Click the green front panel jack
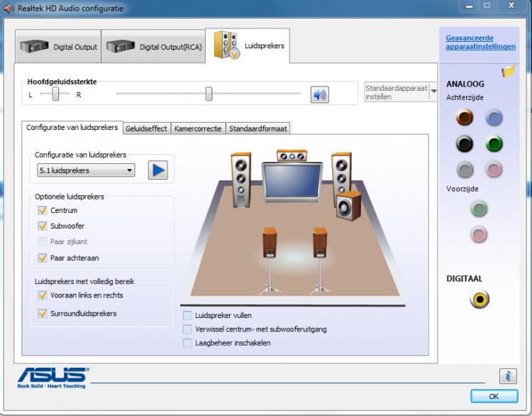This screenshot has width=532, height=416. tap(479, 209)
